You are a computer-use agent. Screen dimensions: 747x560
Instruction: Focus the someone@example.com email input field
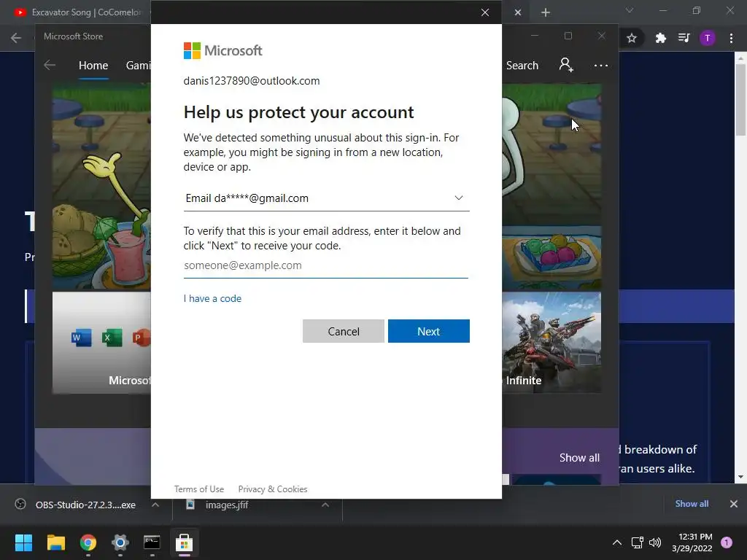click(326, 265)
